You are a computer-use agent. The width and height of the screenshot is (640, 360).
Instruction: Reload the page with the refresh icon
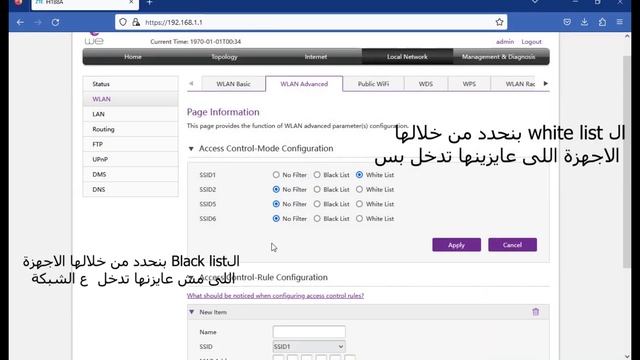56,22
